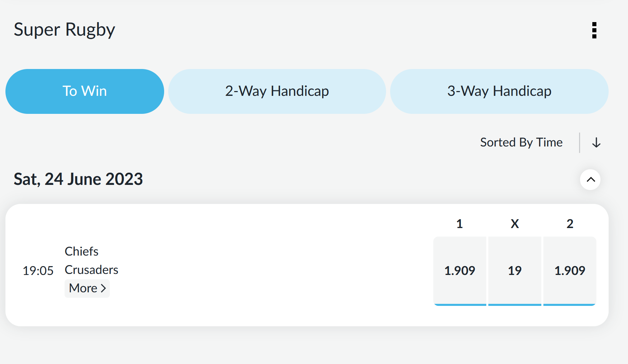Image resolution: width=628 pixels, height=364 pixels.
Task: Pick away win odds 1.909 under column 2
Action: pyautogui.click(x=570, y=271)
